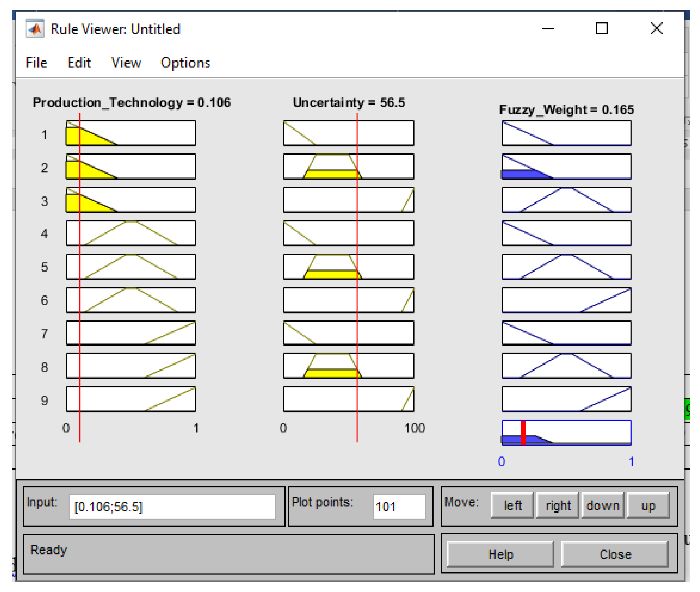
Task: Open the Edit menu
Action: pos(79,63)
